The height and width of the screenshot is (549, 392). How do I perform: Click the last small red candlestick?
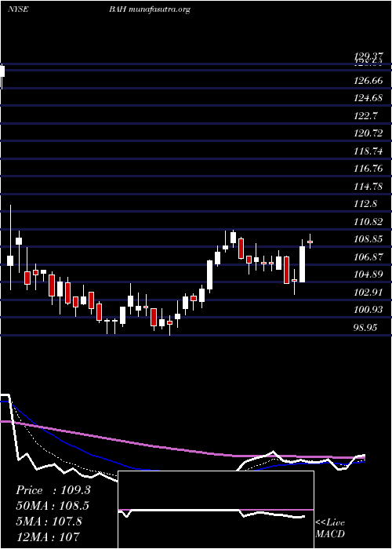(x=310, y=242)
